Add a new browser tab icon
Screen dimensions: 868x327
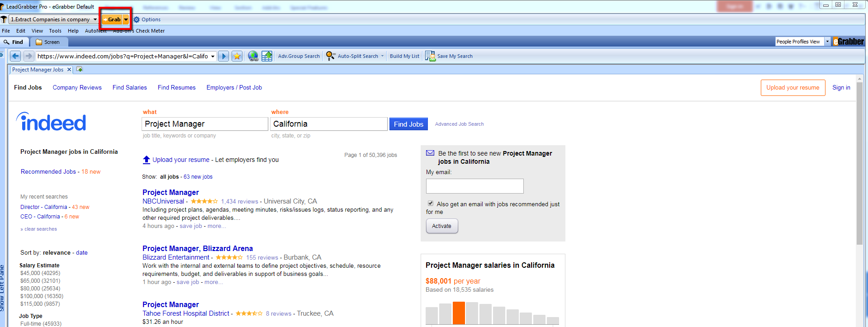[x=80, y=69]
